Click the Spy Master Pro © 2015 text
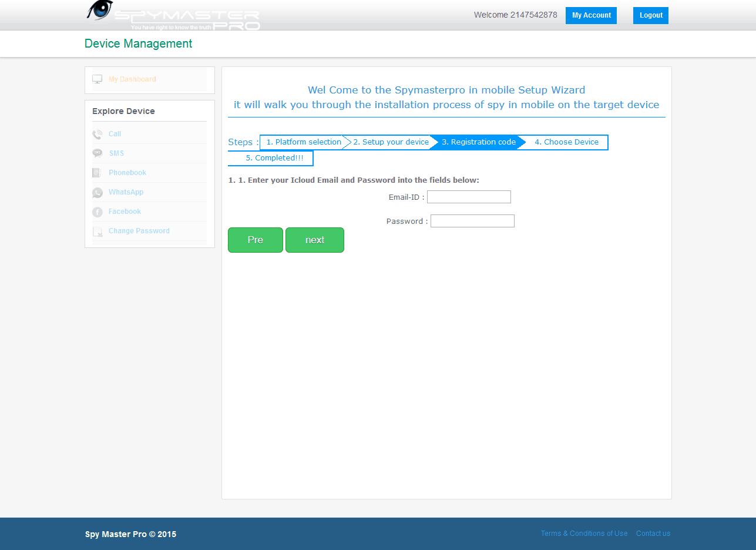The image size is (756, 550). click(x=130, y=534)
